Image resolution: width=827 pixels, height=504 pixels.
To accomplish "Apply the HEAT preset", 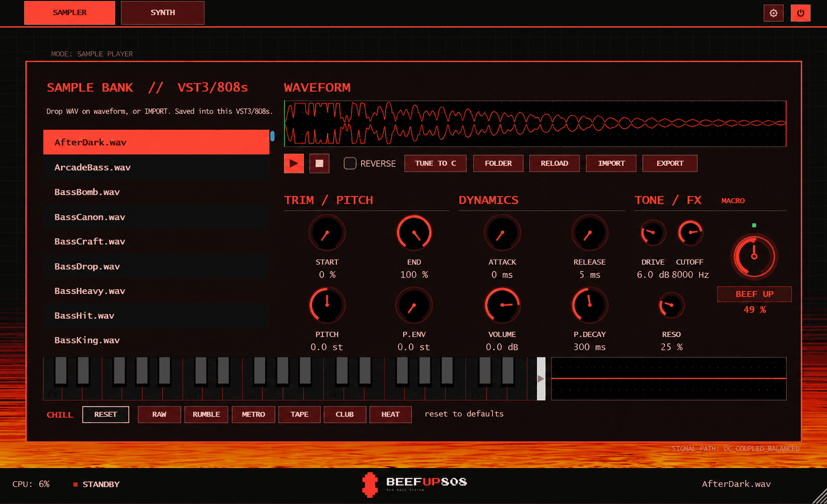I will click(x=390, y=414).
